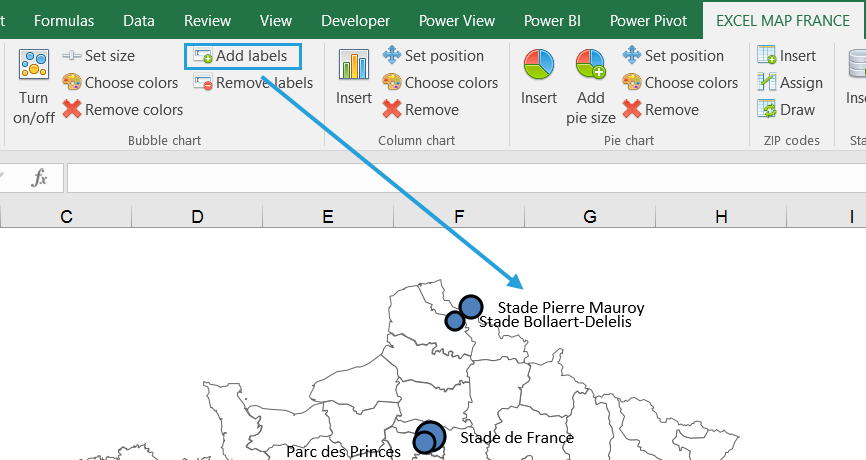Click in the formula bar input

[x=466, y=178]
